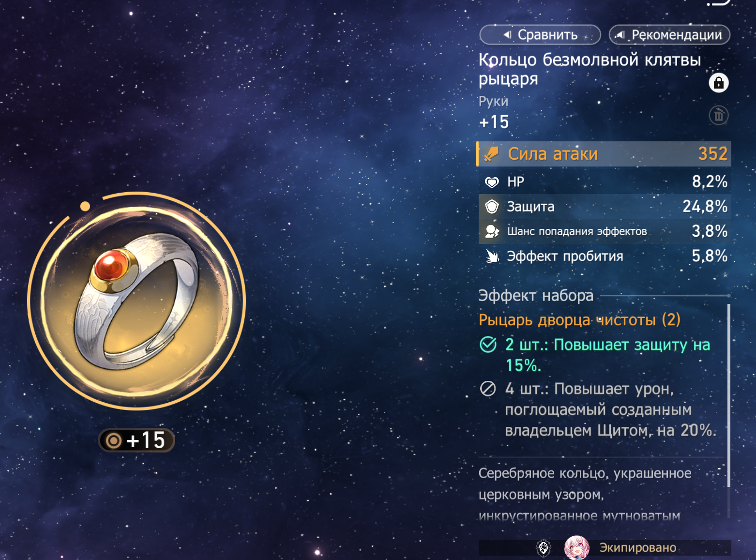Click the attack stat icon
756x560 pixels.
point(492,154)
